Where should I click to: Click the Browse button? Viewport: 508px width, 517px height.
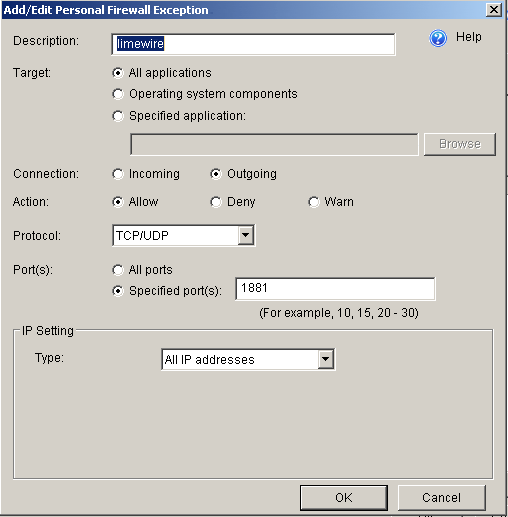click(460, 144)
